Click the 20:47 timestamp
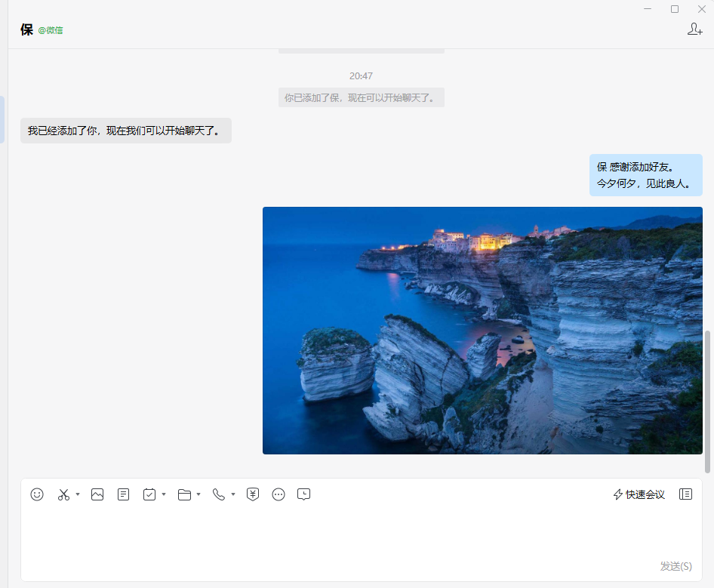 click(361, 76)
